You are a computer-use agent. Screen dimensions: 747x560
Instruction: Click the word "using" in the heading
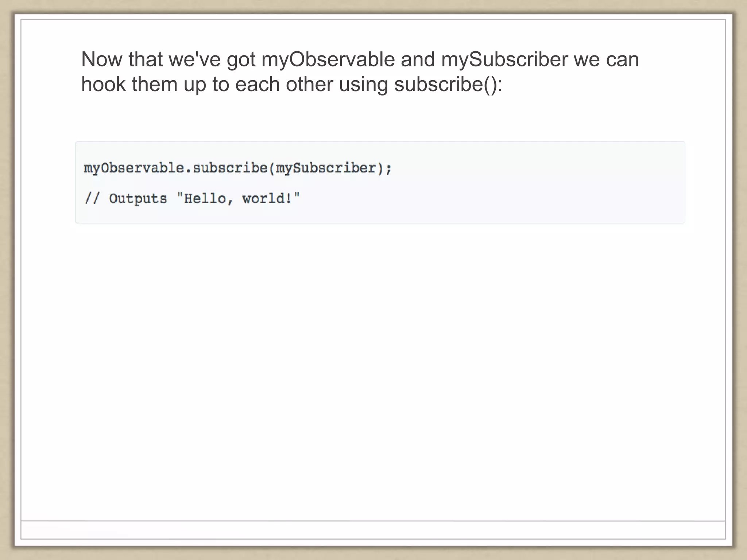coord(363,84)
